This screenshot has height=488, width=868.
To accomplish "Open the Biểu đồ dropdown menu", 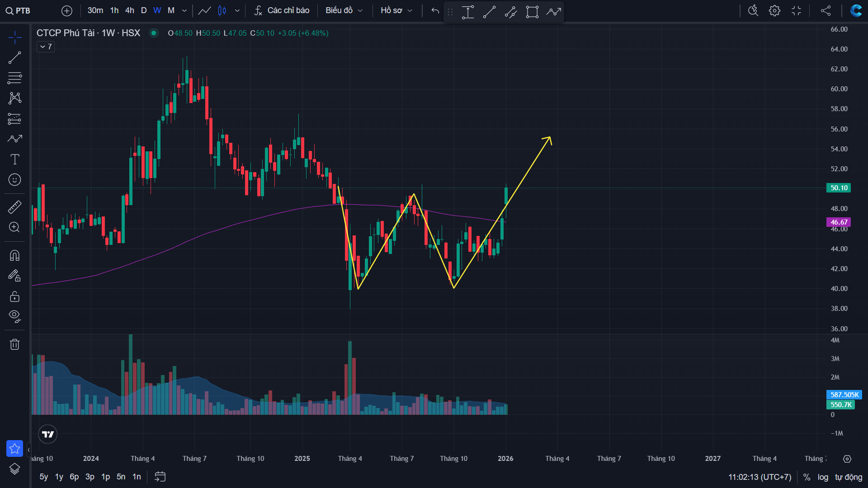I will pyautogui.click(x=344, y=10).
